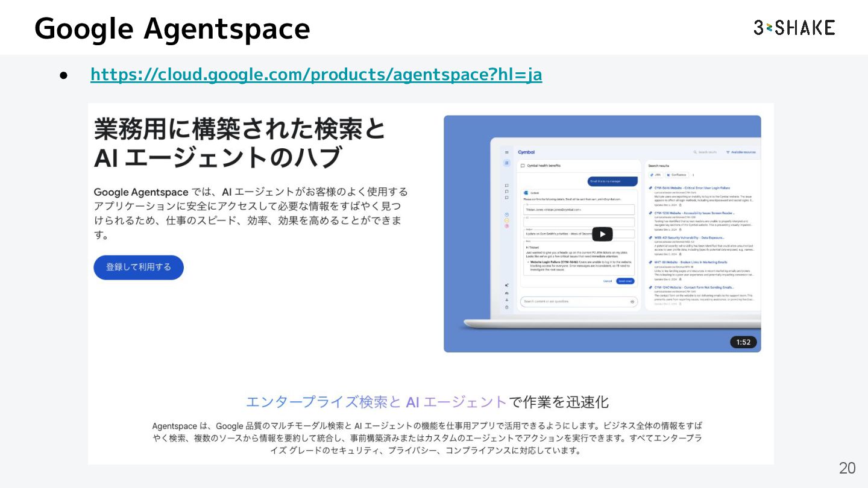The image size is (868, 488).
Task: Open CYM-5646 Website Critical Error result
Action: click(692, 188)
